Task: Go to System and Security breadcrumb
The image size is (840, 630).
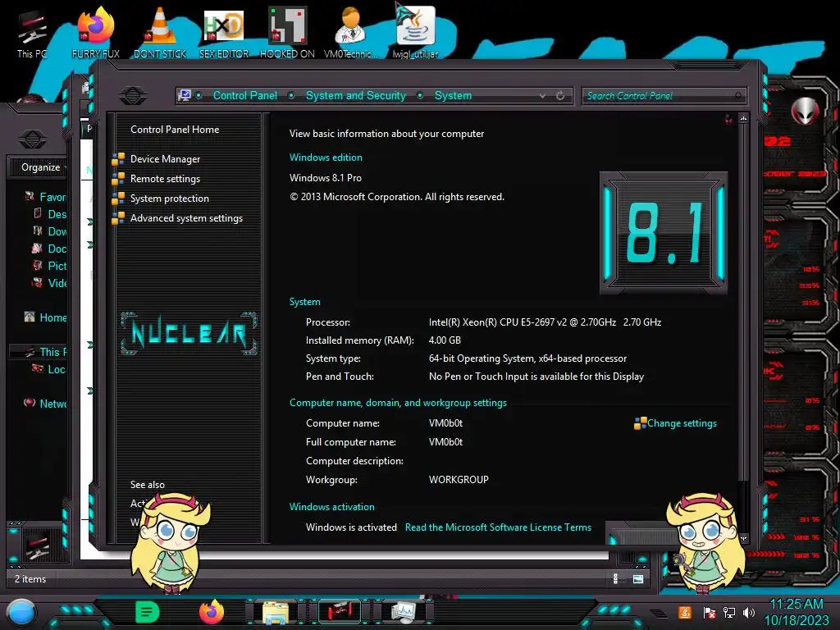Action: point(356,95)
